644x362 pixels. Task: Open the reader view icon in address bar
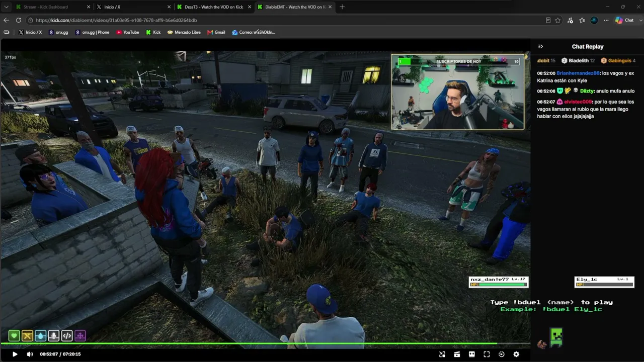pyautogui.click(x=548, y=20)
